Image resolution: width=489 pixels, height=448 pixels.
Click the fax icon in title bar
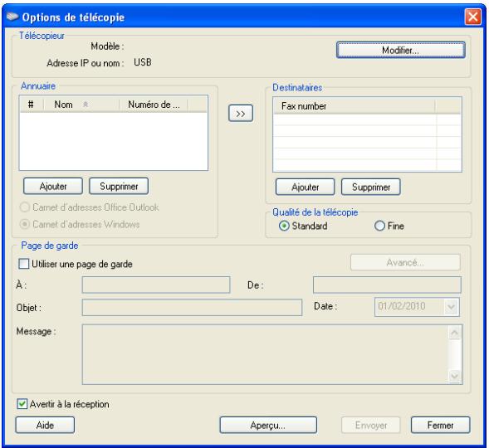[x=12, y=17]
